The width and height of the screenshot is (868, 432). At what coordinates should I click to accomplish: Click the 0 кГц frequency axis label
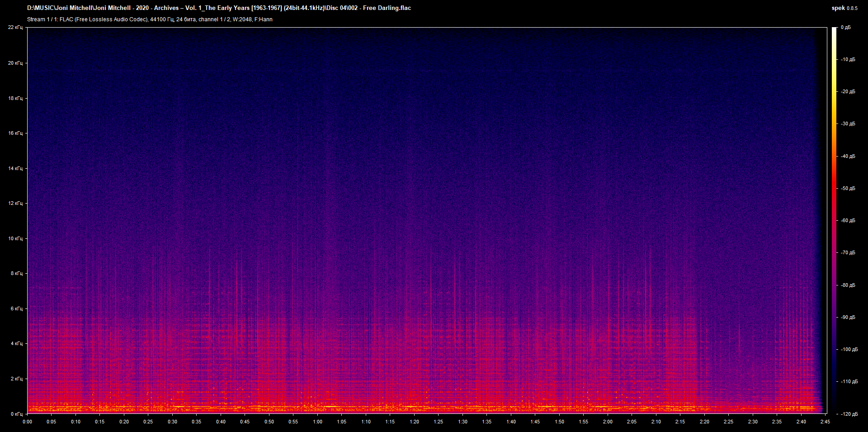(16, 413)
